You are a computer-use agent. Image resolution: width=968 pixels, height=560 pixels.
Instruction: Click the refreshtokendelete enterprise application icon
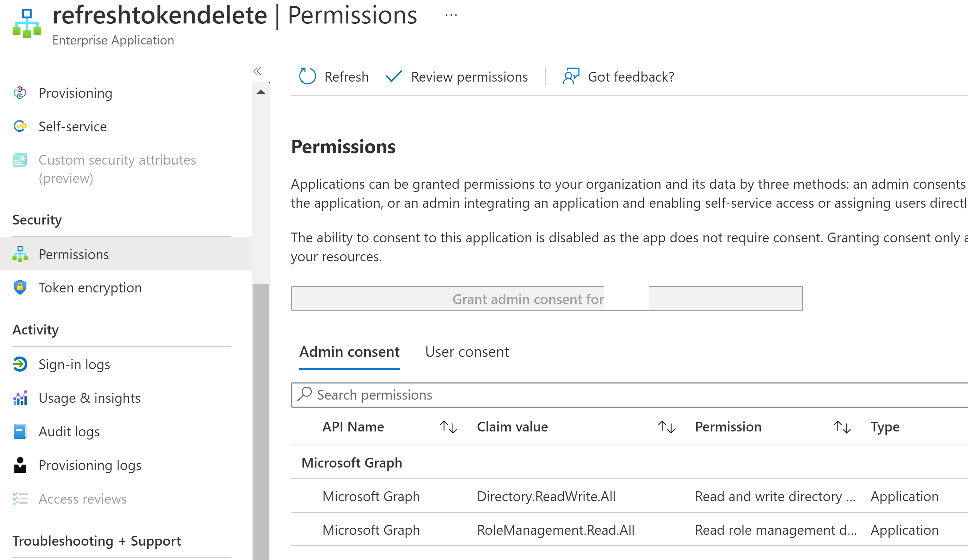27,23
